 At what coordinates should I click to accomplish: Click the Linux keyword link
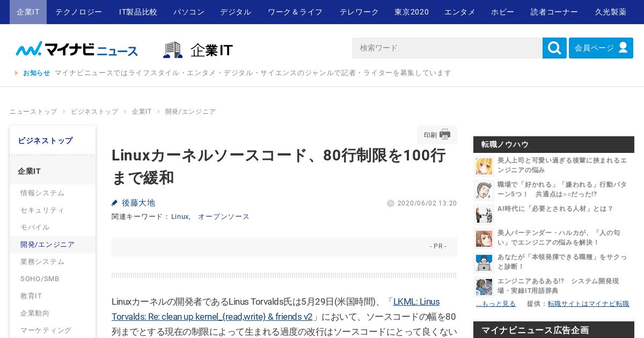pyautogui.click(x=180, y=217)
